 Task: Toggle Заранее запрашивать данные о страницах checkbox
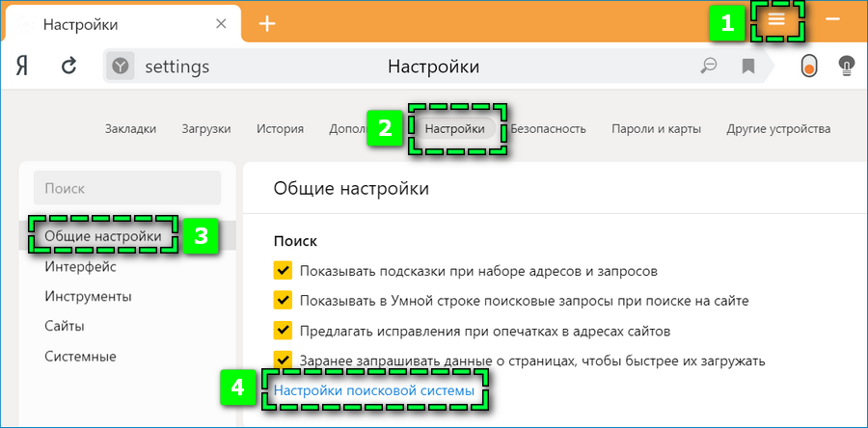pyautogui.click(x=283, y=360)
